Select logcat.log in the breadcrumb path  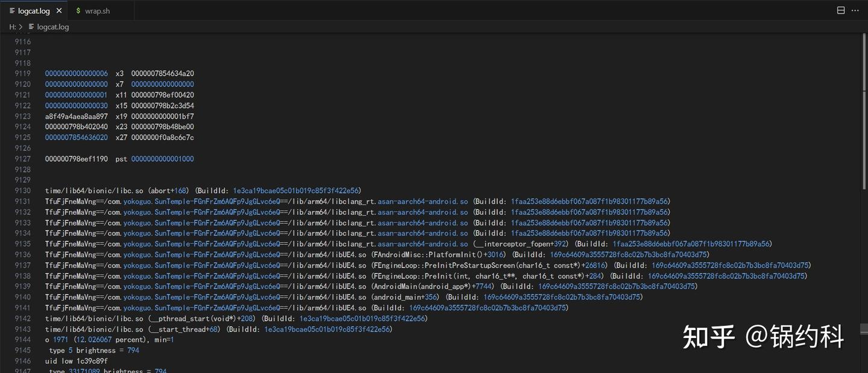tap(53, 27)
